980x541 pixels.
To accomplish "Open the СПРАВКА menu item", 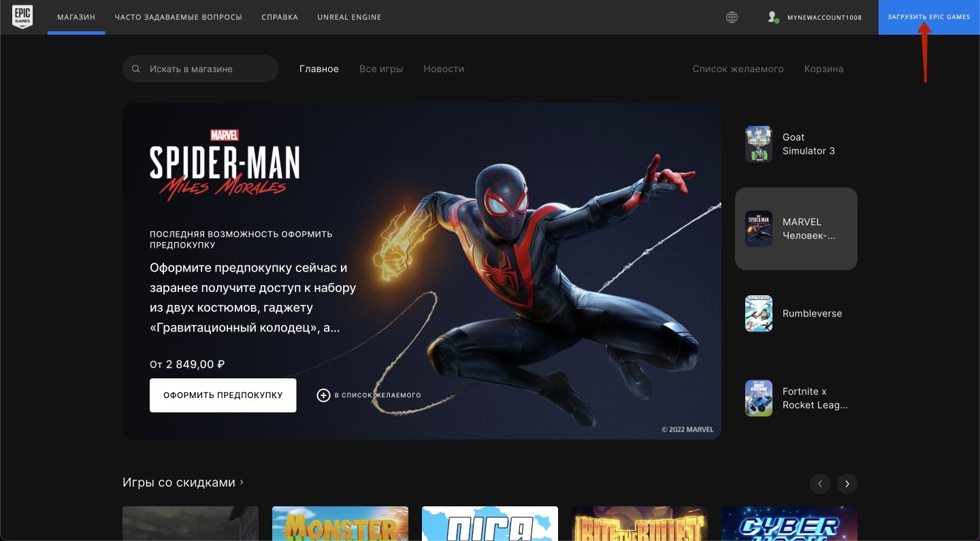I will 280,17.
